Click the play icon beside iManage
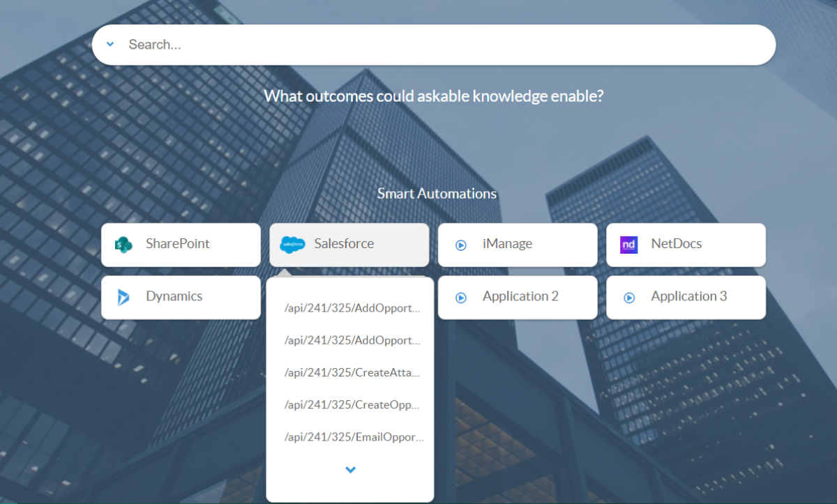Screen dimensions: 837x504 (x=460, y=245)
